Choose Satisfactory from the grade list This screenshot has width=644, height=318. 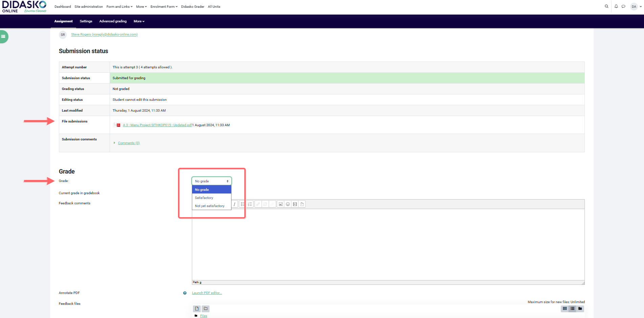[204, 198]
